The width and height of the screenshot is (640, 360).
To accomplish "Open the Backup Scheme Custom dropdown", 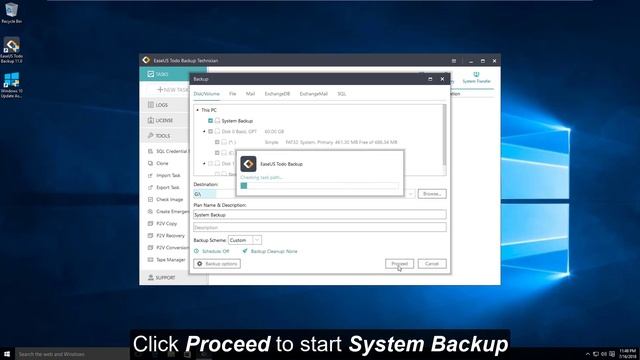I will tap(245, 240).
